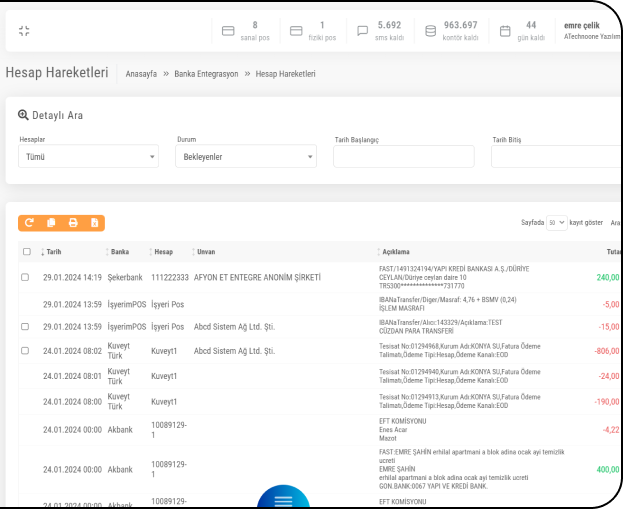Image resolution: width=623 pixels, height=509 pixels.
Task: Click the -15,00 amount
Action: point(609,327)
